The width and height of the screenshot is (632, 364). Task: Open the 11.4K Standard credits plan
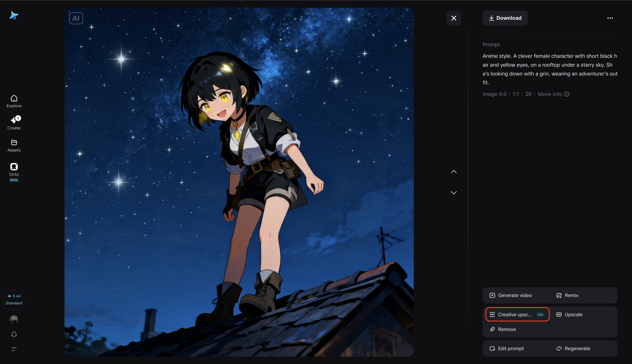coord(14,300)
